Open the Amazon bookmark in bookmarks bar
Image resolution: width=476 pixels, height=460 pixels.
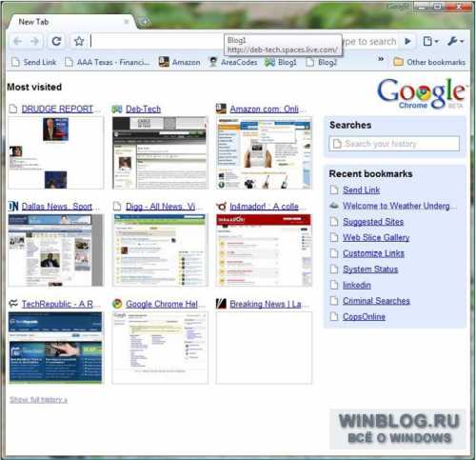180,62
